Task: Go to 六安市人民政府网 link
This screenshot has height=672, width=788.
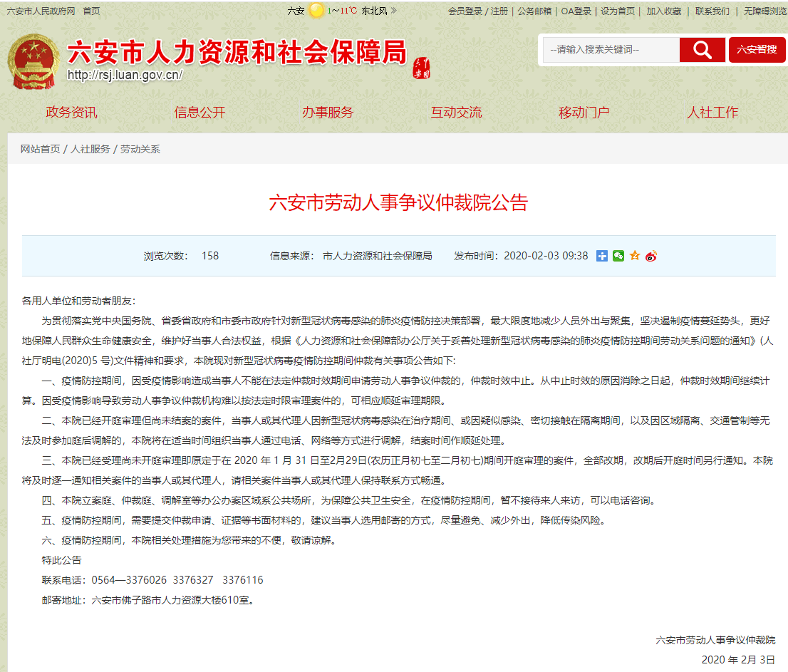Action: [x=41, y=11]
